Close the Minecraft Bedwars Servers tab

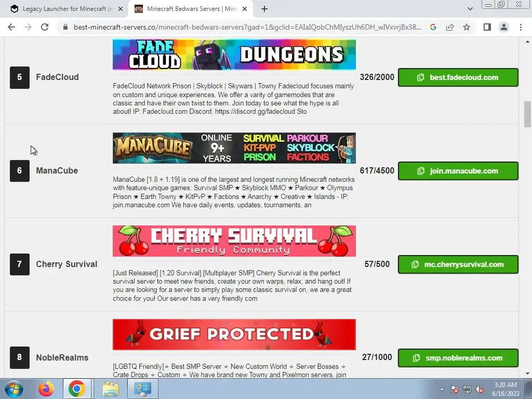pyautogui.click(x=245, y=9)
